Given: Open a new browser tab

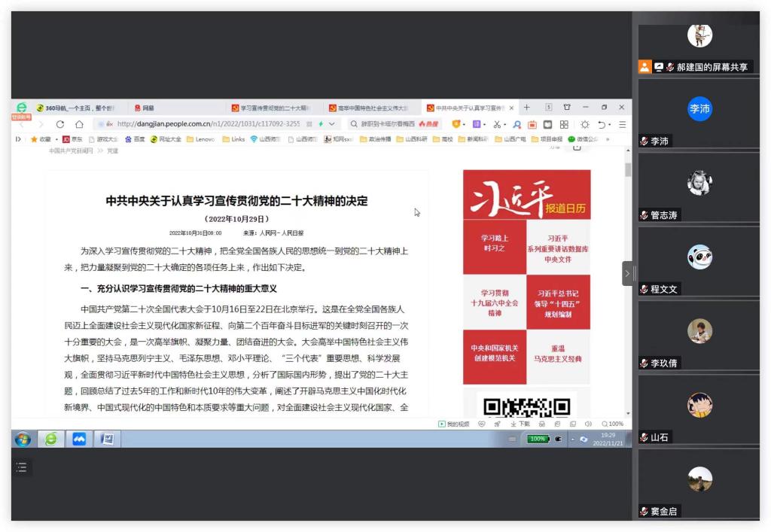Looking at the screenshot, I should (527, 108).
